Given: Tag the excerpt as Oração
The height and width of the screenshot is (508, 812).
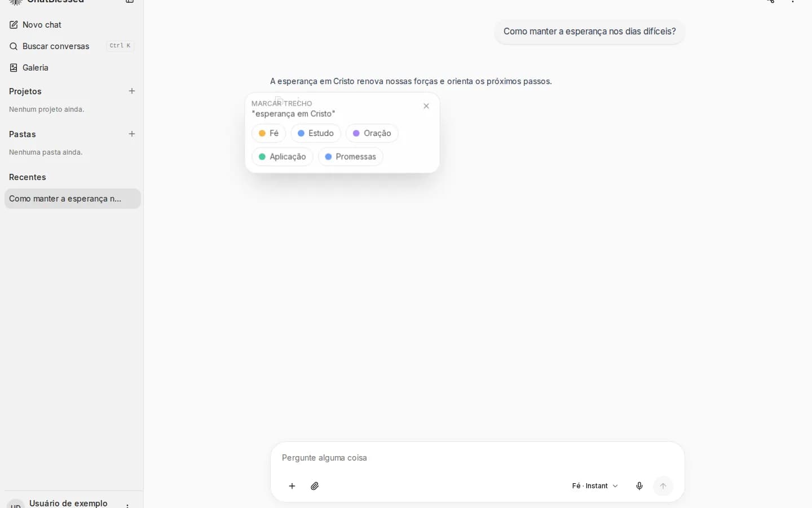Looking at the screenshot, I should 372,133.
